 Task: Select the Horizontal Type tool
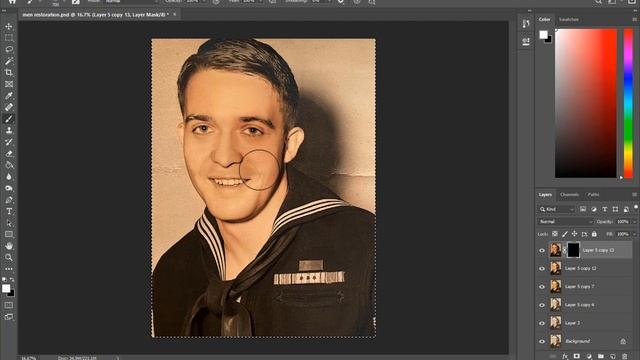click(x=9, y=211)
